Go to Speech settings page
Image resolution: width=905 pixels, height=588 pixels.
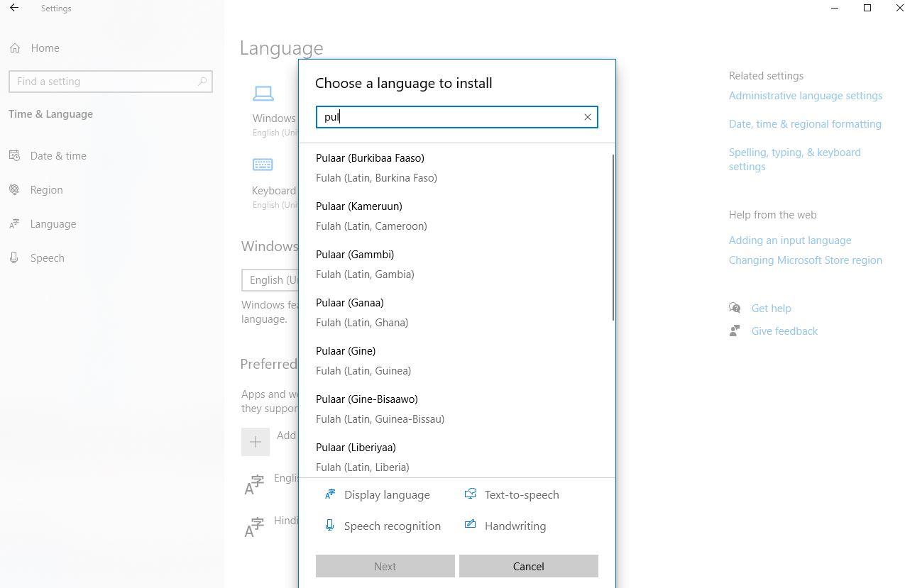(x=47, y=258)
